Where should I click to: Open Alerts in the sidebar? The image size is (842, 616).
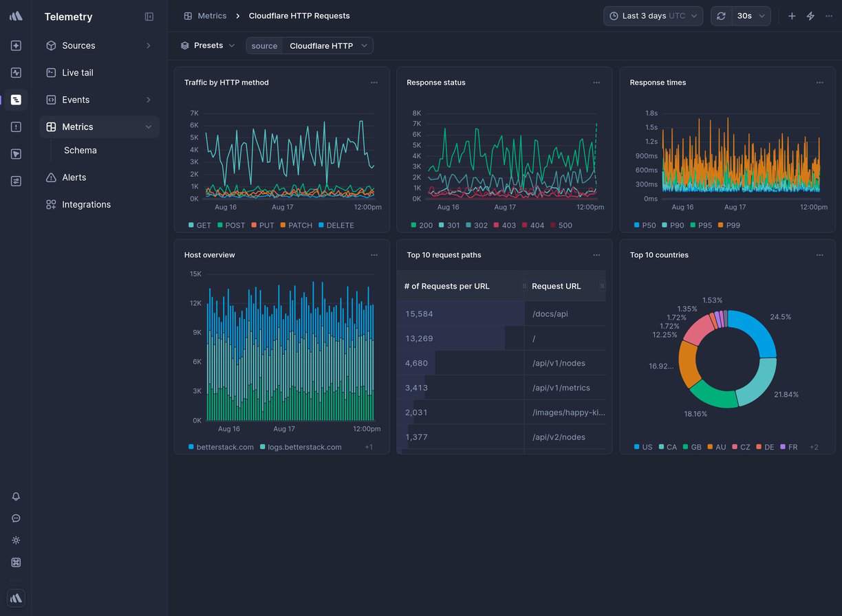(x=99, y=177)
